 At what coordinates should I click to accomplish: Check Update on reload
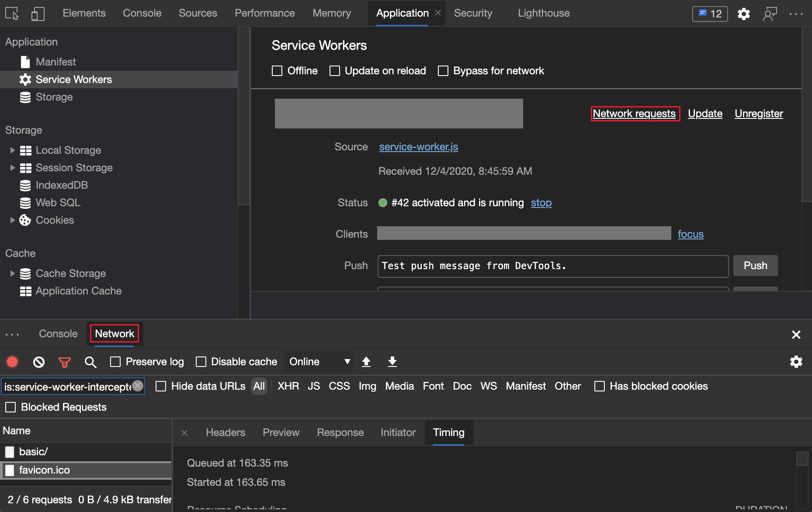pyautogui.click(x=335, y=70)
